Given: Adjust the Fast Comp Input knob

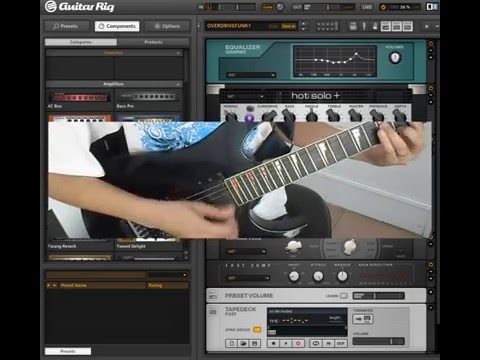Looking at the screenshot, I should [294, 276].
